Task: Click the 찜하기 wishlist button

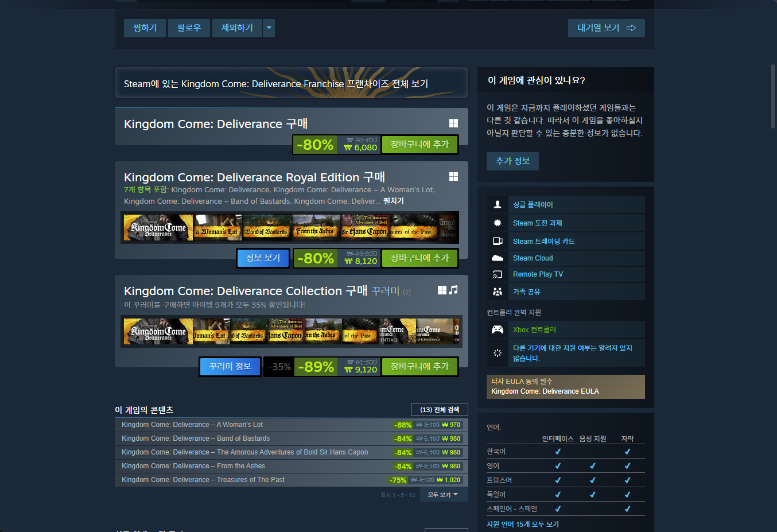Action: (x=145, y=28)
